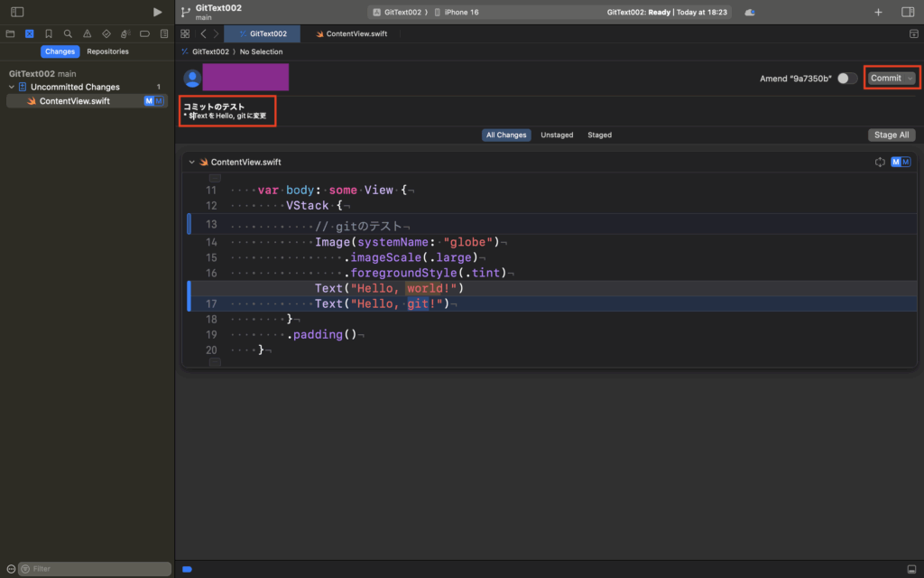924x578 pixels.
Task: Click the Stage All button
Action: pos(892,135)
